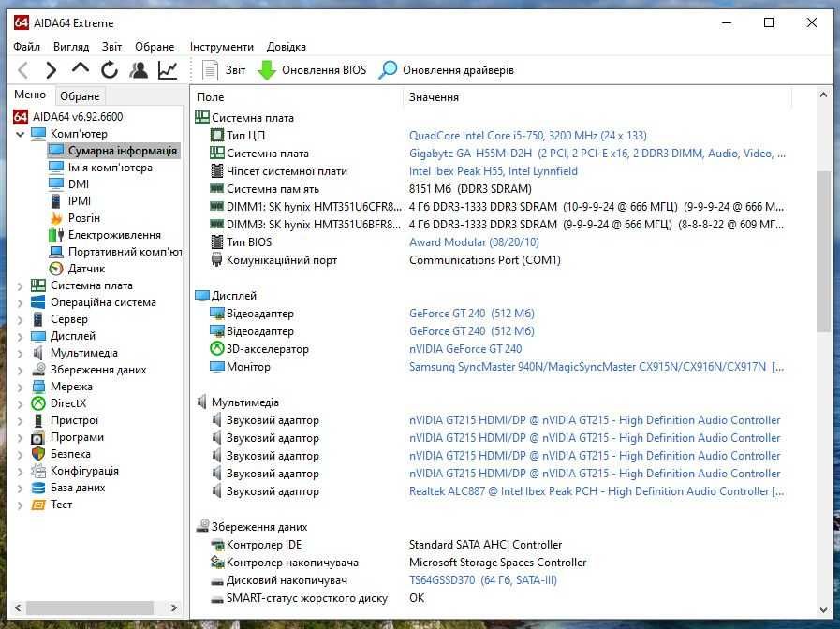
Task: Select AIDA64 v6.92.6600 root tree item
Action: click(68, 117)
